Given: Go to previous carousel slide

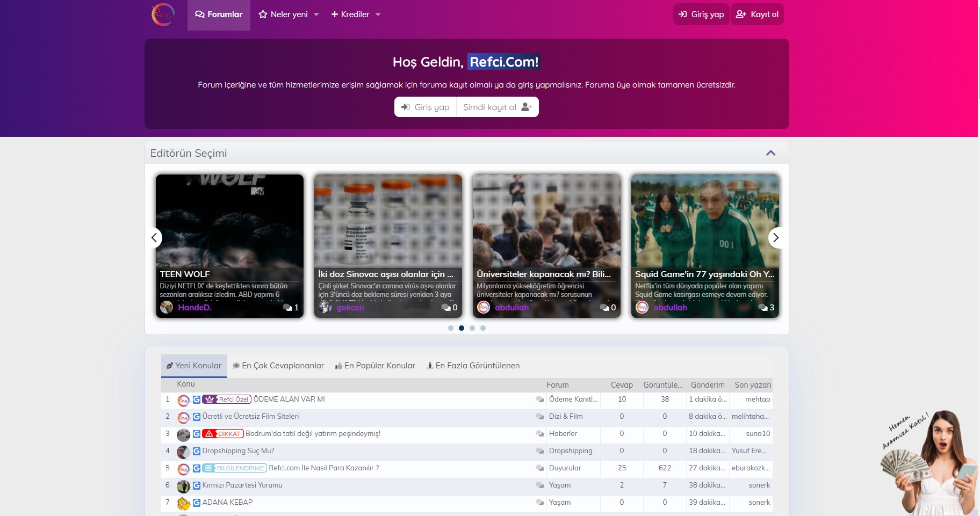Looking at the screenshot, I should pos(154,237).
